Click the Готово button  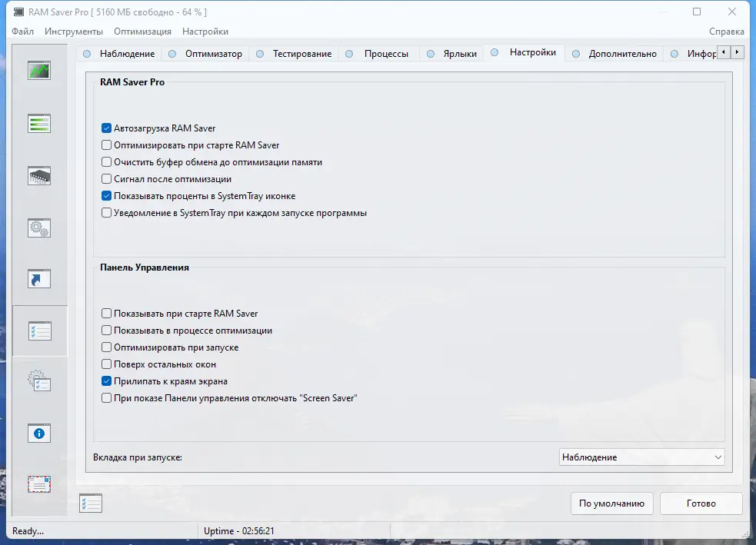pyautogui.click(x=701, y=503)
